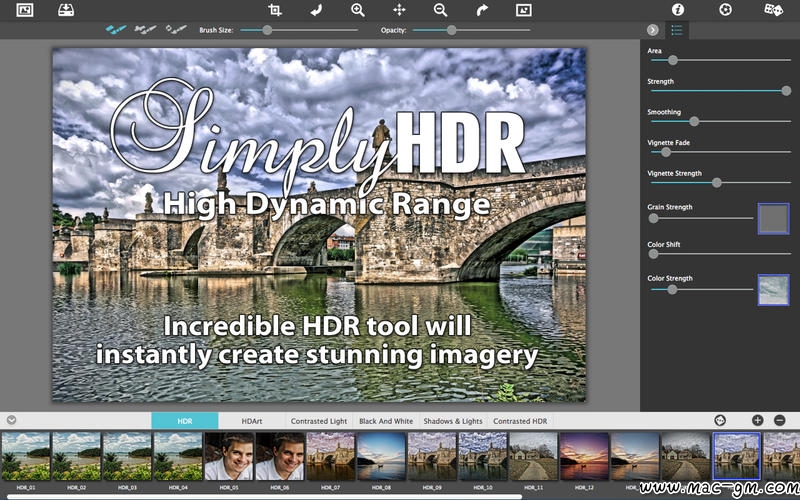The image size is (800, 500).
Task: Select the four-arrow pan tool
Action: point(399,10)
